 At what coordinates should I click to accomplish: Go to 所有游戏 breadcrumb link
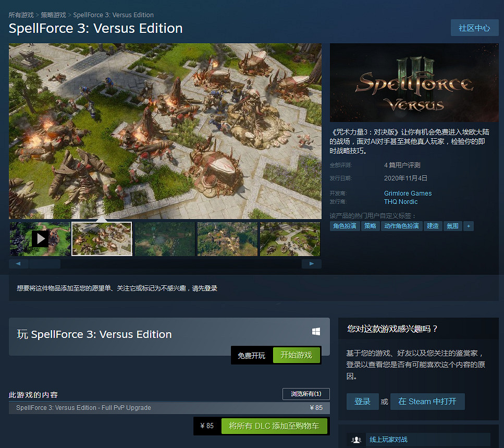(x=21, y=15)
